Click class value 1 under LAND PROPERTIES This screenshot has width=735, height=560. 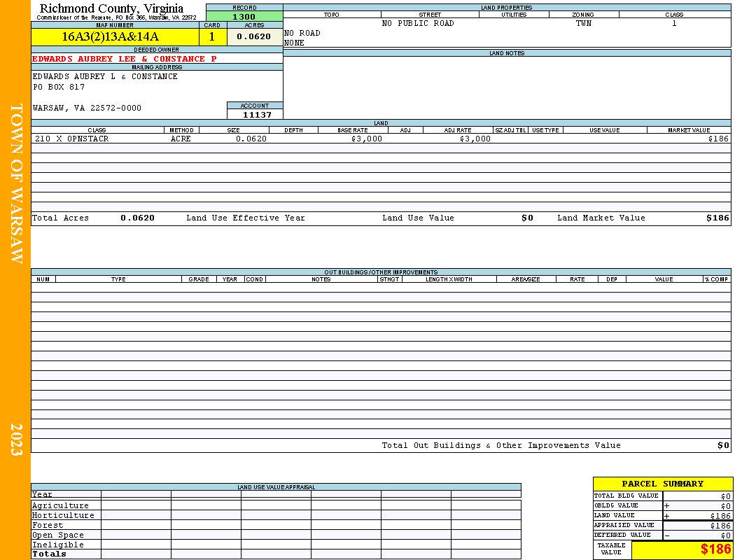tap(674, 23)
